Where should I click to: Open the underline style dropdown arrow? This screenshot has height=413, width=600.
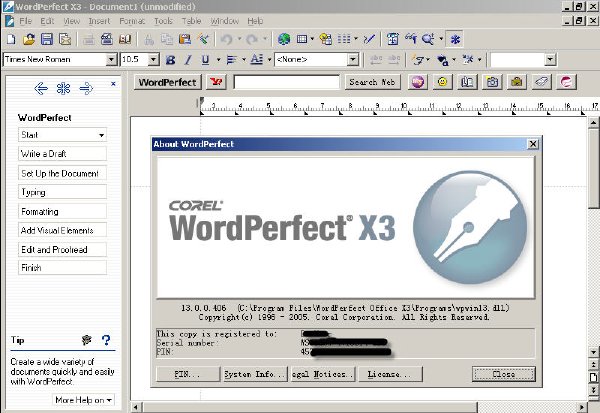[x=218, y=60]
